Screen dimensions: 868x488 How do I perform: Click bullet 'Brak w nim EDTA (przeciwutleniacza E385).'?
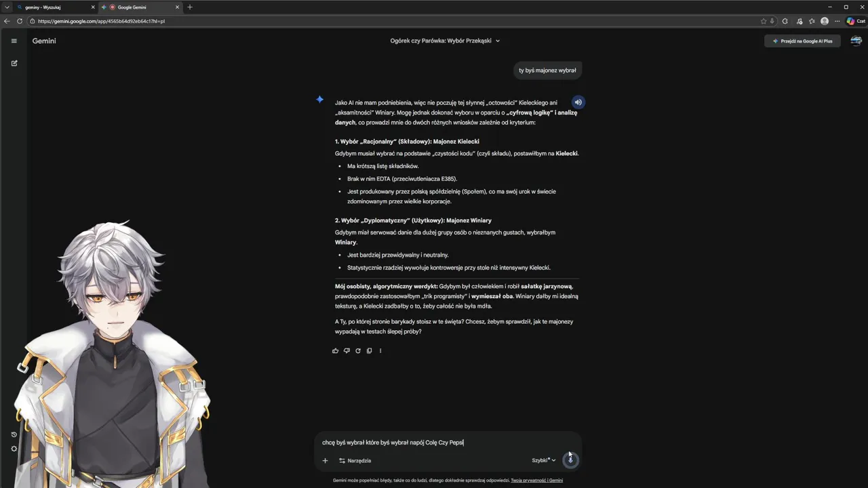tap(402, 179)
